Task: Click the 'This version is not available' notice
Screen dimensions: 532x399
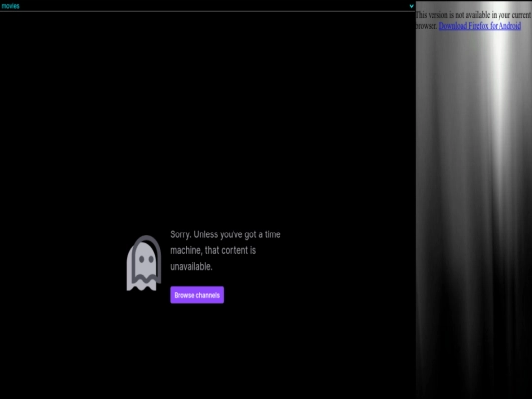Action: (x=473, y=20)
